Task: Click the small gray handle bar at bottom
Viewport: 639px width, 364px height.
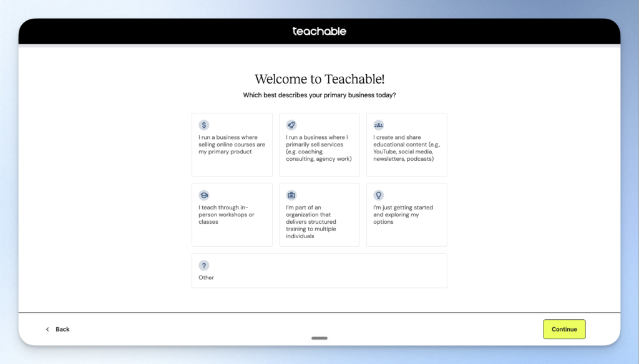Action: pos(319,338)
